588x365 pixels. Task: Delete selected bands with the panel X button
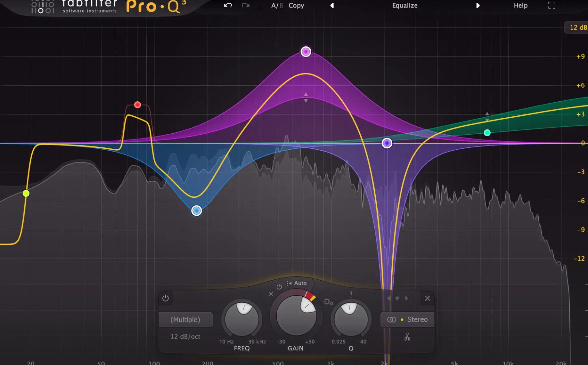pos(427,298)
